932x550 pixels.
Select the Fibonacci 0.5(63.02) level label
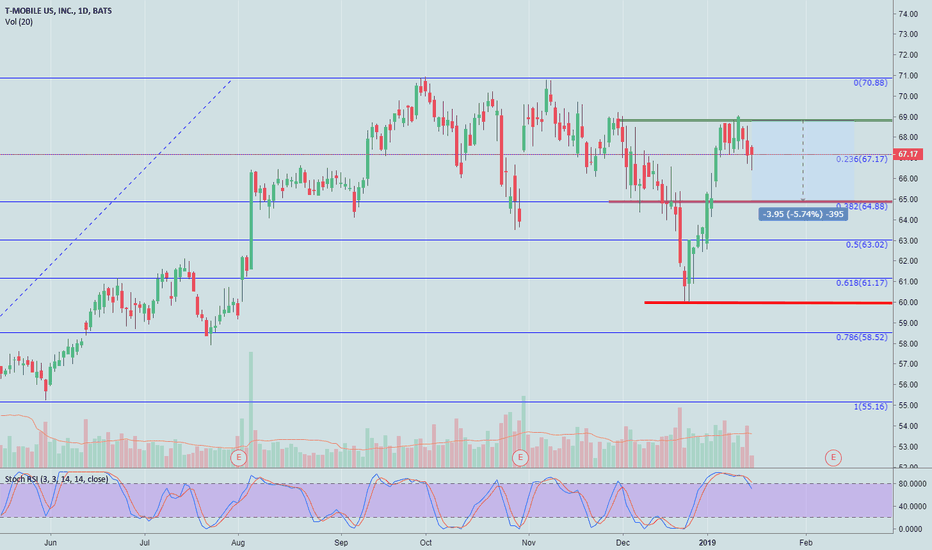click(867, 244)
